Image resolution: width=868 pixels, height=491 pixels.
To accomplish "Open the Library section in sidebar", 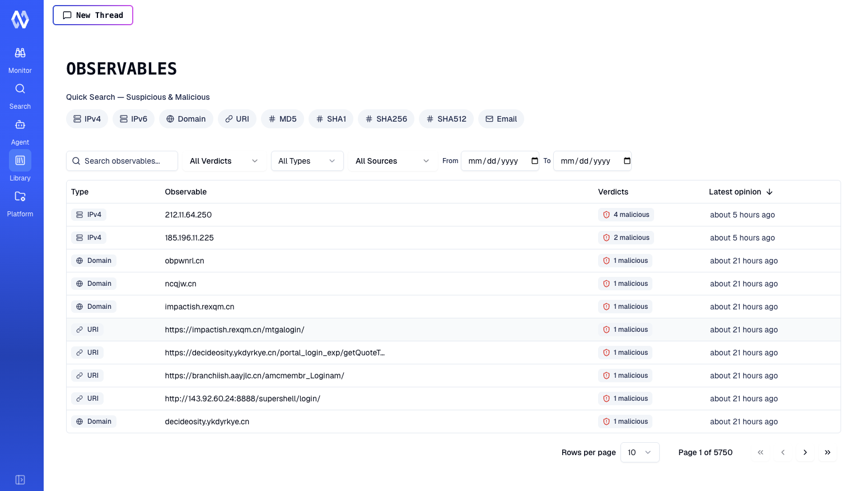I will coord(20,168).
